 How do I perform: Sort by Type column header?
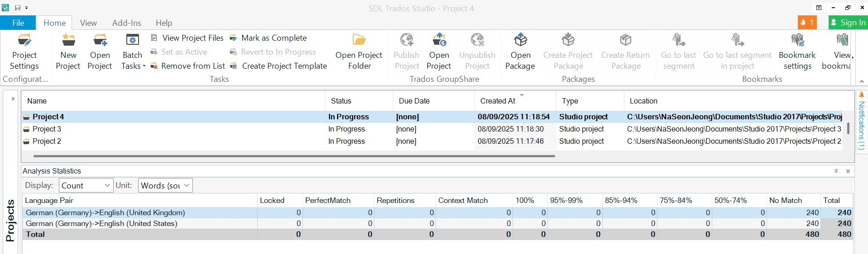tap(590, 101)
